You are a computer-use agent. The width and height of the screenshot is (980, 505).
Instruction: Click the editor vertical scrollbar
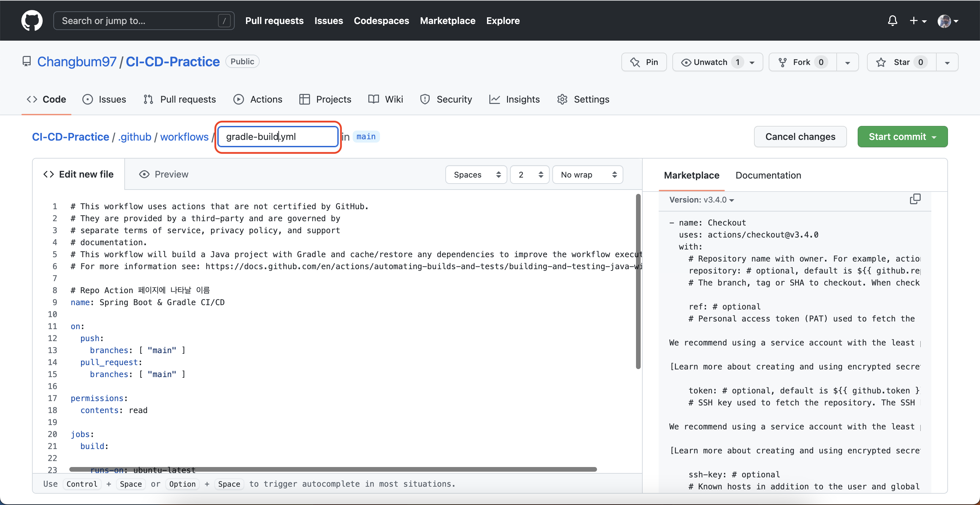pyautogui.click(x=638, y=281)
